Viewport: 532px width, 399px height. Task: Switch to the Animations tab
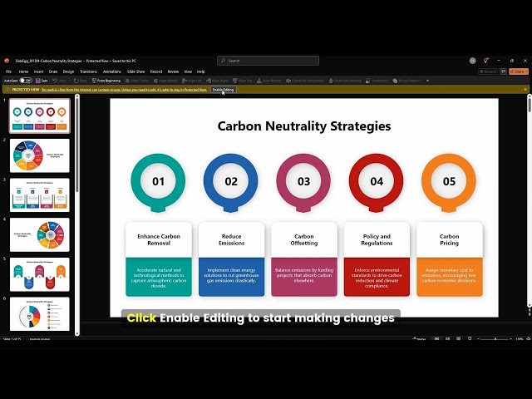pos(112,71)
